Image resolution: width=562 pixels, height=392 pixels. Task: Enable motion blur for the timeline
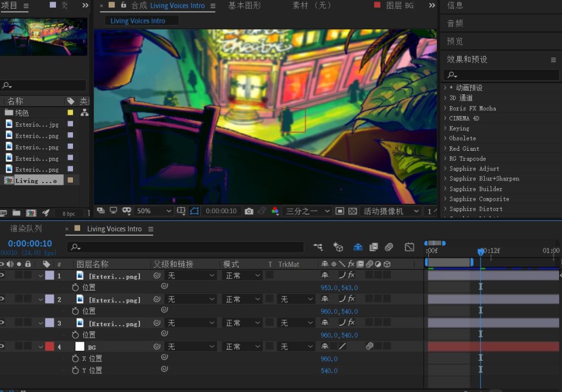tap(389, 247)
